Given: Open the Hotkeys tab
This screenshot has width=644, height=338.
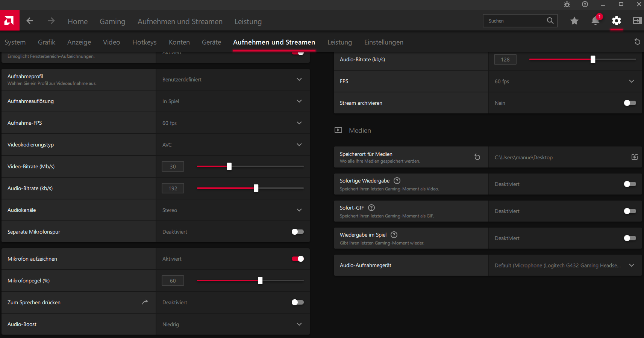Looking at the screenshot, I should tap(144, 42).
